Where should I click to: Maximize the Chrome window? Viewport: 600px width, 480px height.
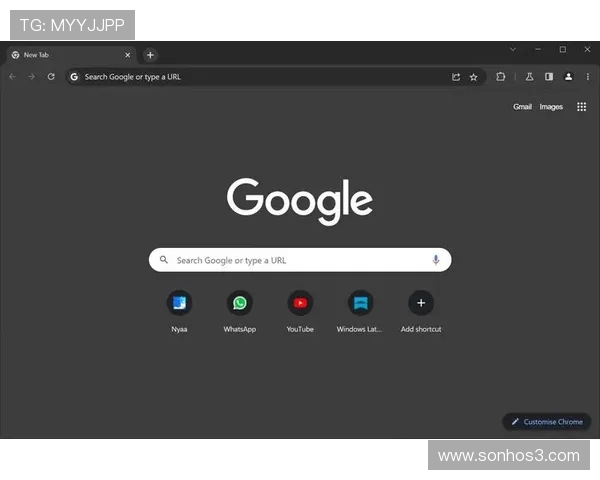(x=562, y=49)
